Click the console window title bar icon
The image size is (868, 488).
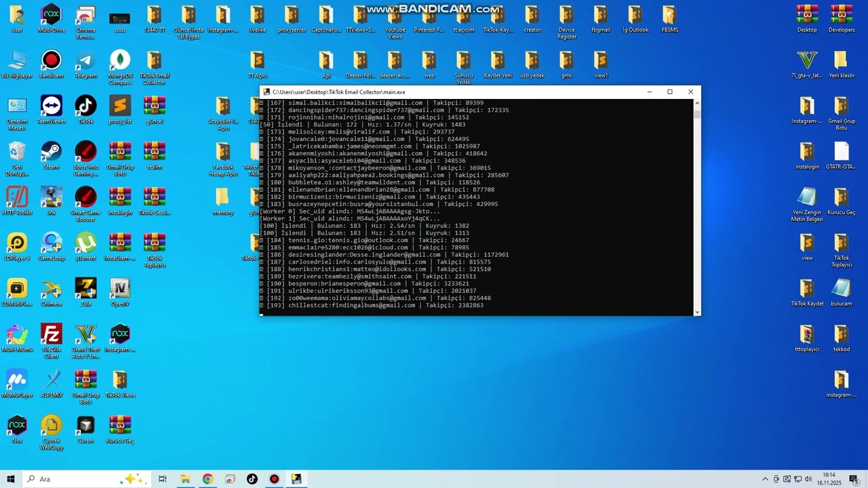tap(267, 92)
